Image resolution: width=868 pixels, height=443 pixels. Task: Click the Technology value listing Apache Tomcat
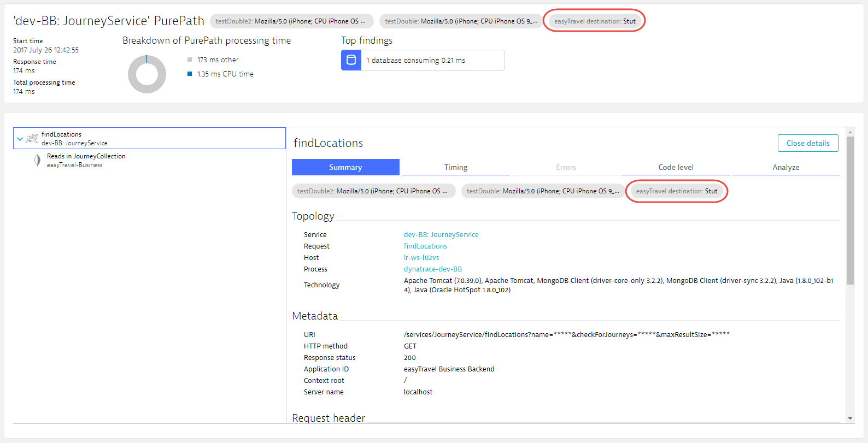(x=619, y=285)
